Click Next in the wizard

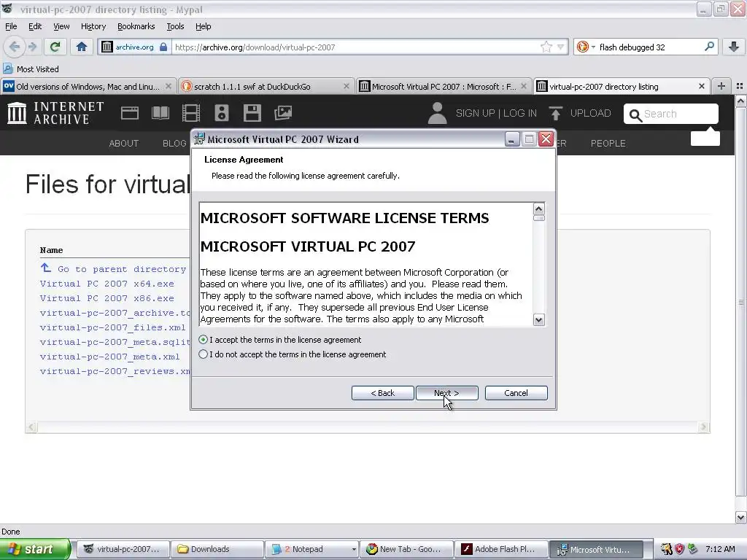[446, 393]
